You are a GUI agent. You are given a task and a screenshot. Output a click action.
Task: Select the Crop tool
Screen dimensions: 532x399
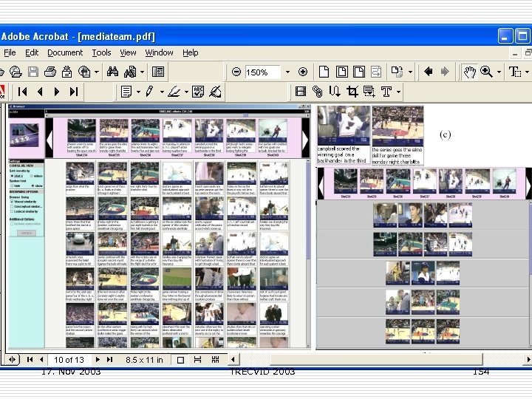[352, 92]
